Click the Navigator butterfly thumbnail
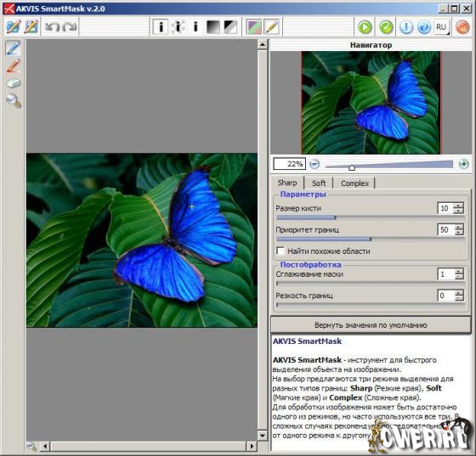 371,103
